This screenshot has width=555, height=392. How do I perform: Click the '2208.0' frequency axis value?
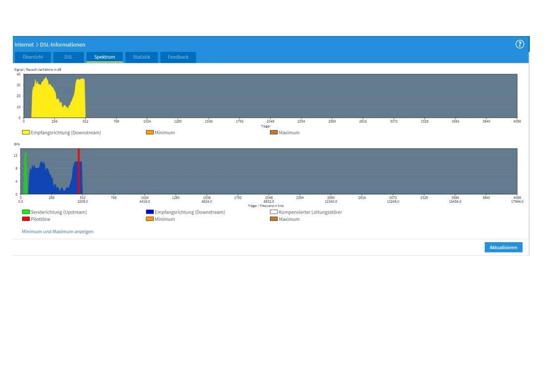click(x=83, y=202)
